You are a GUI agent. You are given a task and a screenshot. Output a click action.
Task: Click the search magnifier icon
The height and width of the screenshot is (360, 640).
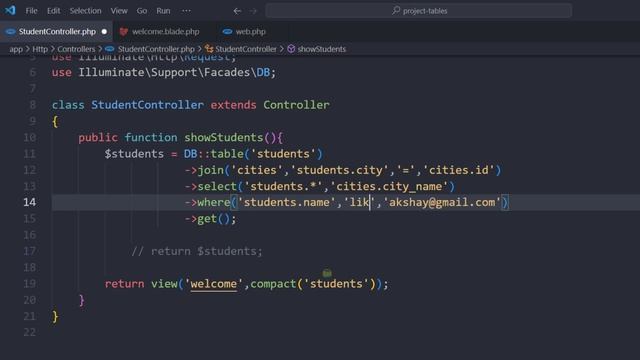point(396,11)
